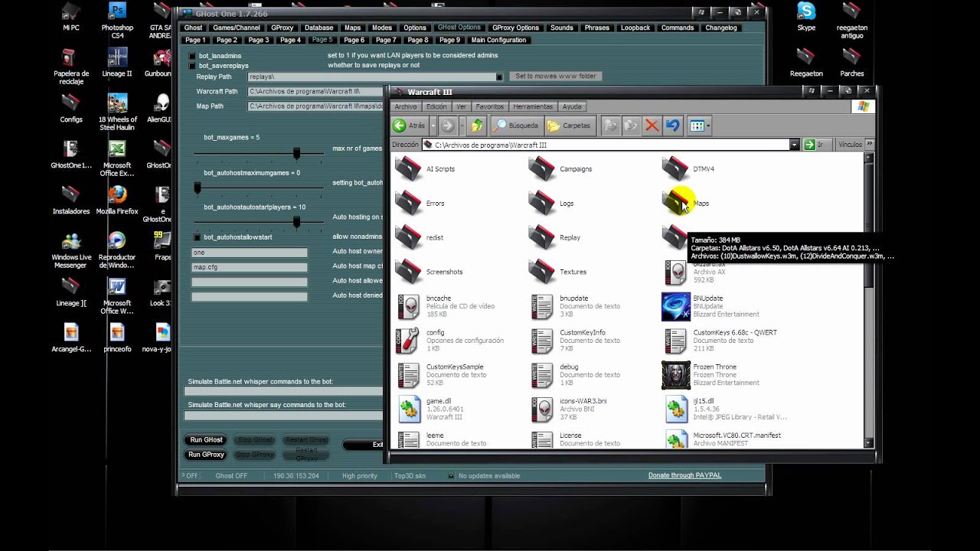The image size is (980, 551).
Task: Click the bot_autohostmaximumgames slider handle
Action: (197, 187)
